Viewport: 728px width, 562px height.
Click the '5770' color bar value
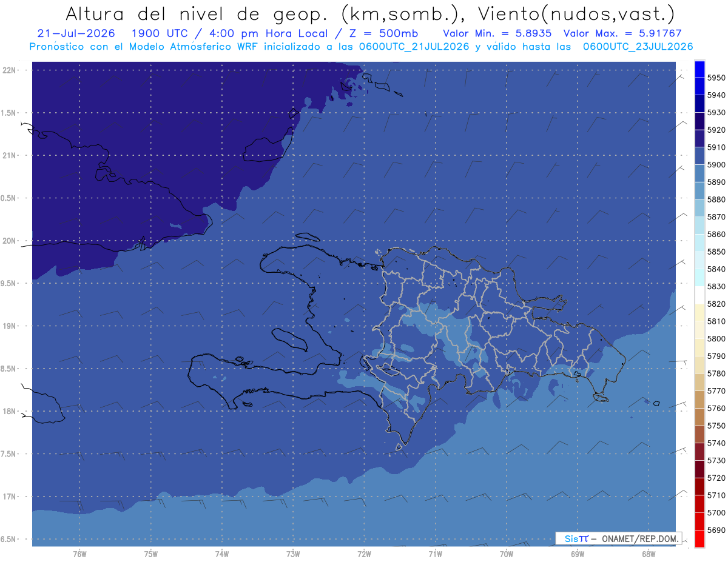click(716, 391)
